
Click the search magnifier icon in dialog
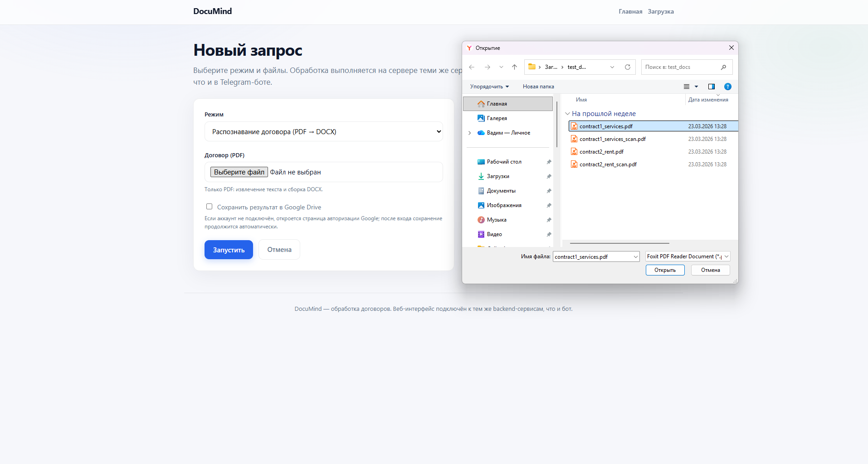tap(723, 67)
